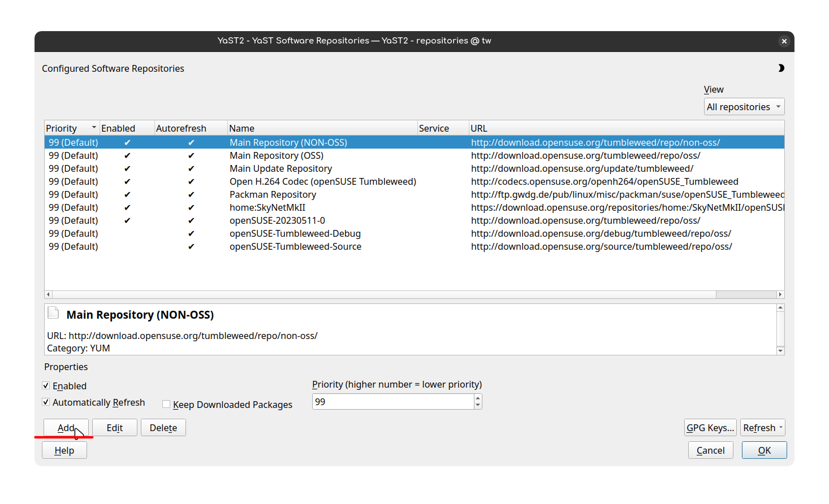
Task: Click description panel scroll down arrow
Action: coord(780,351)
